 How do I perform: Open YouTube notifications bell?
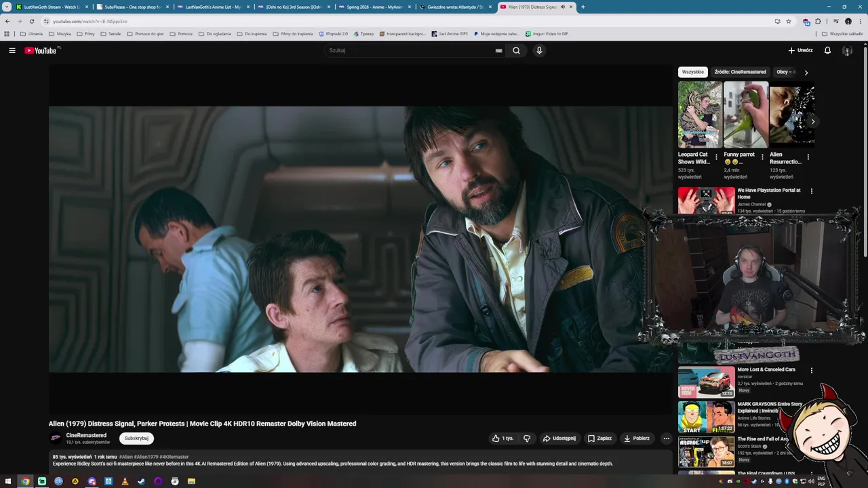[x=827, y=50]
